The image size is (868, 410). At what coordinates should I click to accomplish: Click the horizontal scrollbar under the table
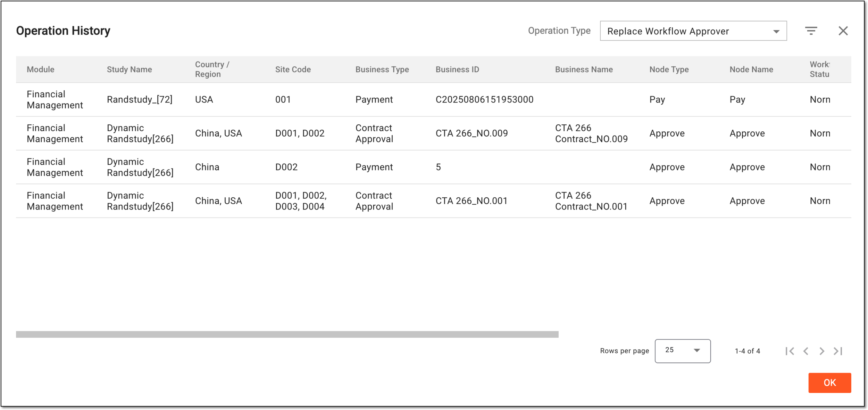(287, 334)
